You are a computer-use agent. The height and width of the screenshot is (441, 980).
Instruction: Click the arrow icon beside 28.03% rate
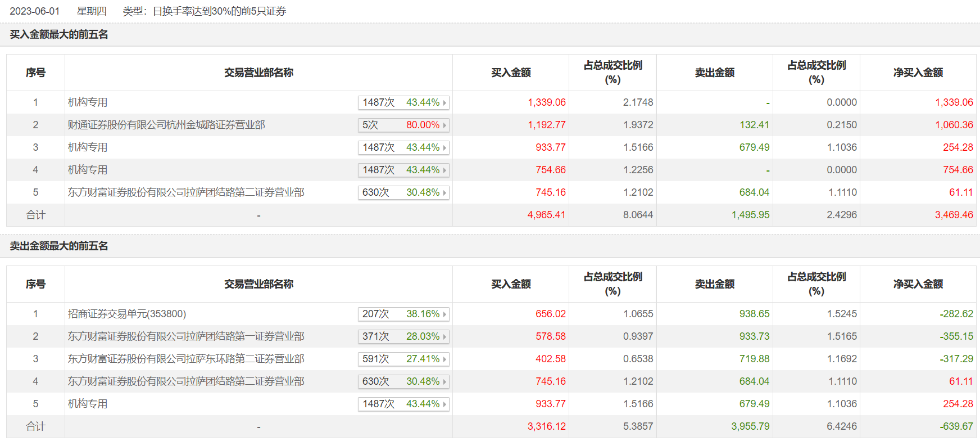click(x=444, y=337)
